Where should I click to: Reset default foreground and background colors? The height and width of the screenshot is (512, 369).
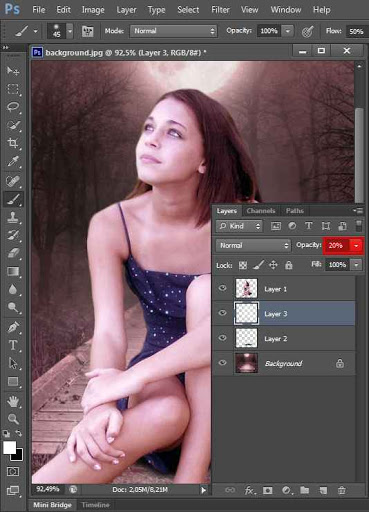[6, 434]
